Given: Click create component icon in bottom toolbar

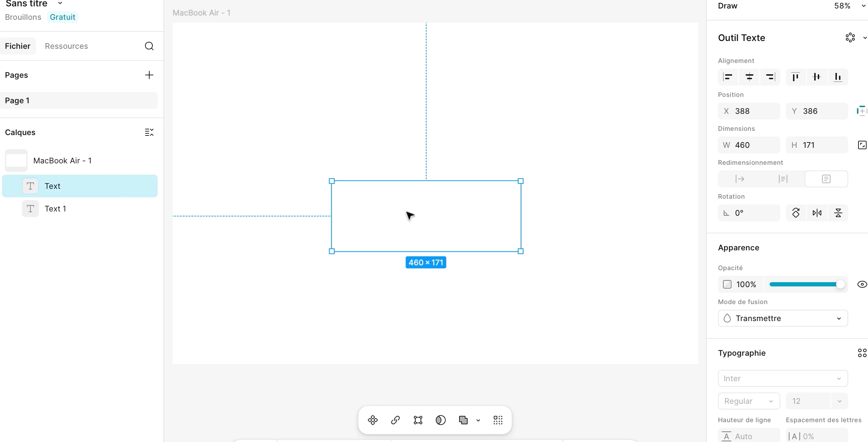Looking at the screenshot, I should (x=372, y=420).
